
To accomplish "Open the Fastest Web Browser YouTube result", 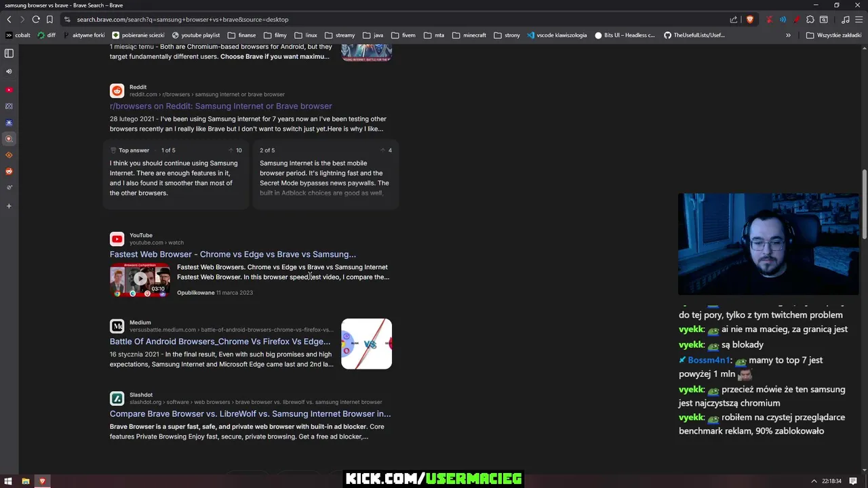I will pos(233,254).
